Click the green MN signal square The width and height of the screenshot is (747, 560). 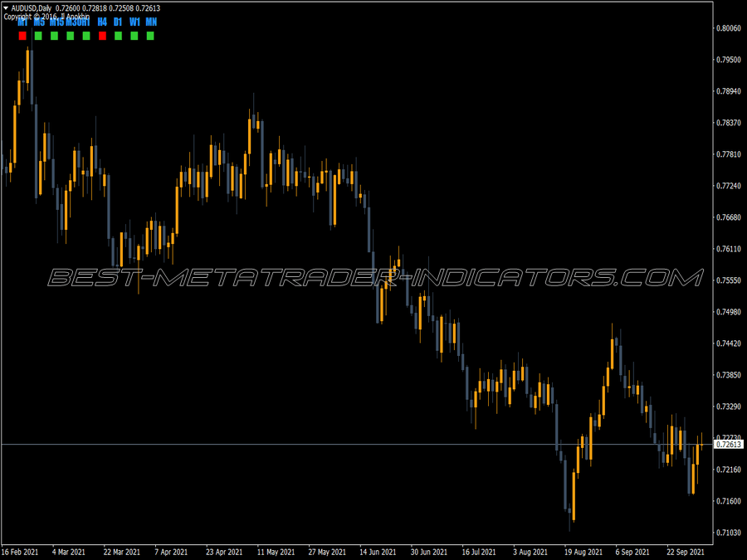coord(149,35)
